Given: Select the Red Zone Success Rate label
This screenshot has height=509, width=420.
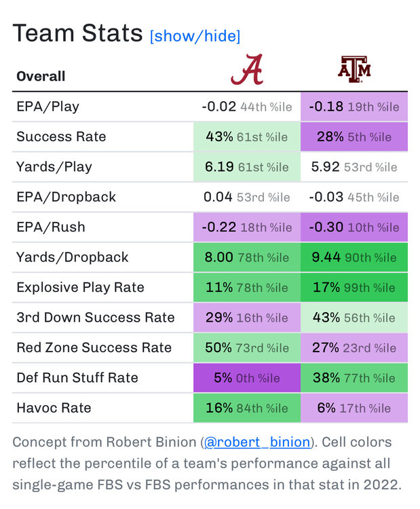Looking at the screenshot, I should pos(94,347).
